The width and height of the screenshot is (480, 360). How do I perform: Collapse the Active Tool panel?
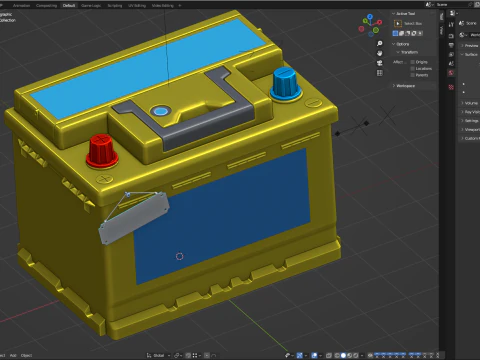point(394,14)
